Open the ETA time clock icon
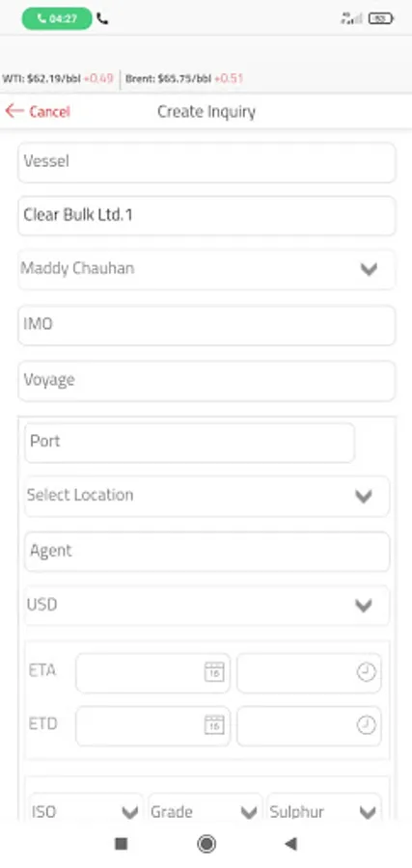 click(x=366, y=672)
